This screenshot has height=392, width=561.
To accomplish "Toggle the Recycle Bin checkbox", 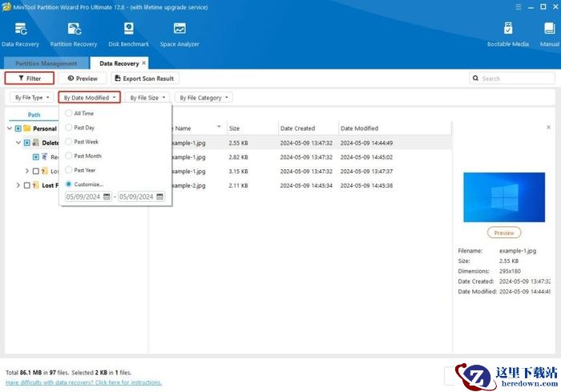I will (x=36, y=157).
